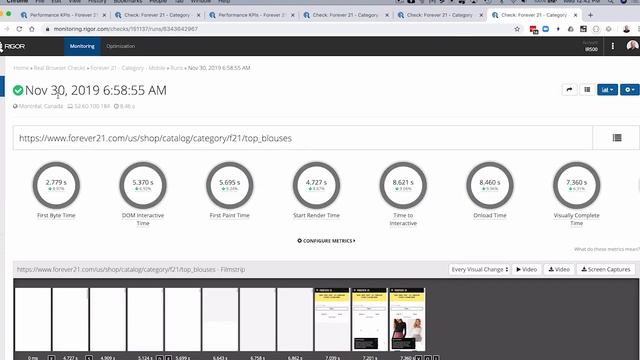
Task: Click the red extension icon with badge
Action: [x=533, y=29]
